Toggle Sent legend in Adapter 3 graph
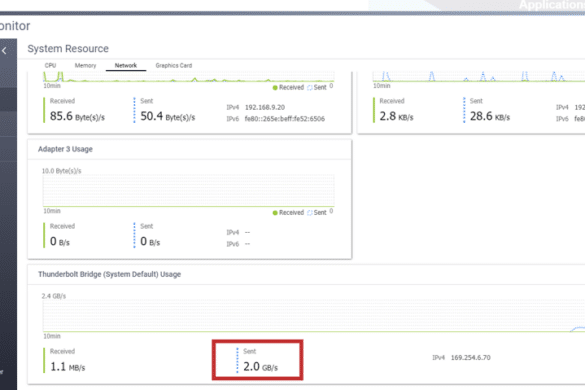Screen dimensions: 585x390 click(x=317, y=213)
